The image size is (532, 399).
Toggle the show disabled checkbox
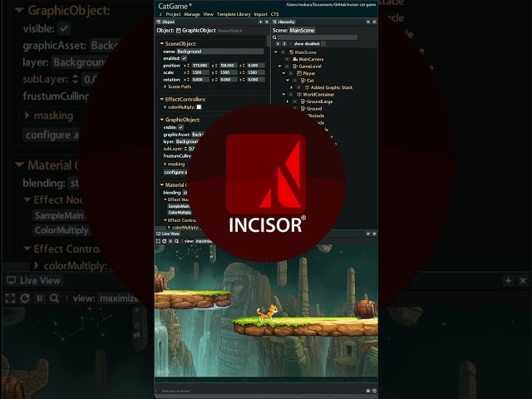click(323, 44)
